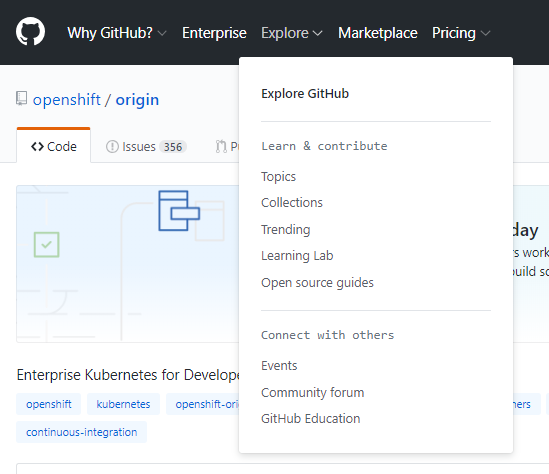Select Topics in Explore menu
The width and height of the screenshot is (549, 474).
tap(278, 176)
